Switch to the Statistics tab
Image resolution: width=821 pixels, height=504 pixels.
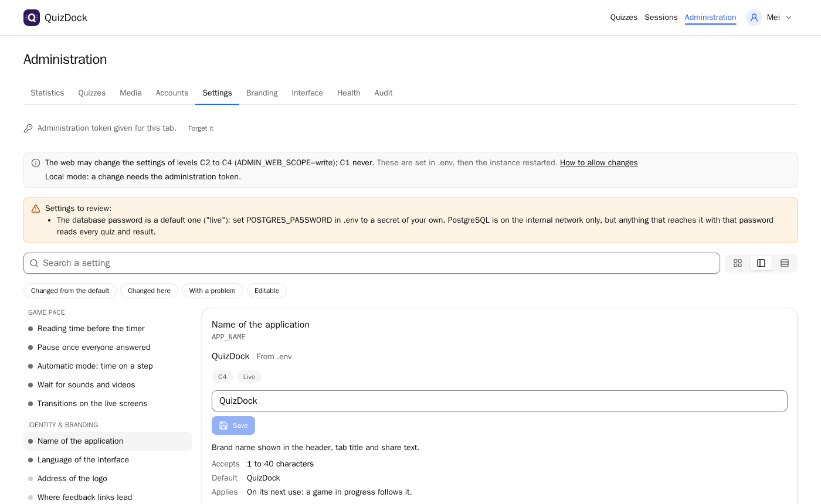pyautogui.click(x=48, y=93)
